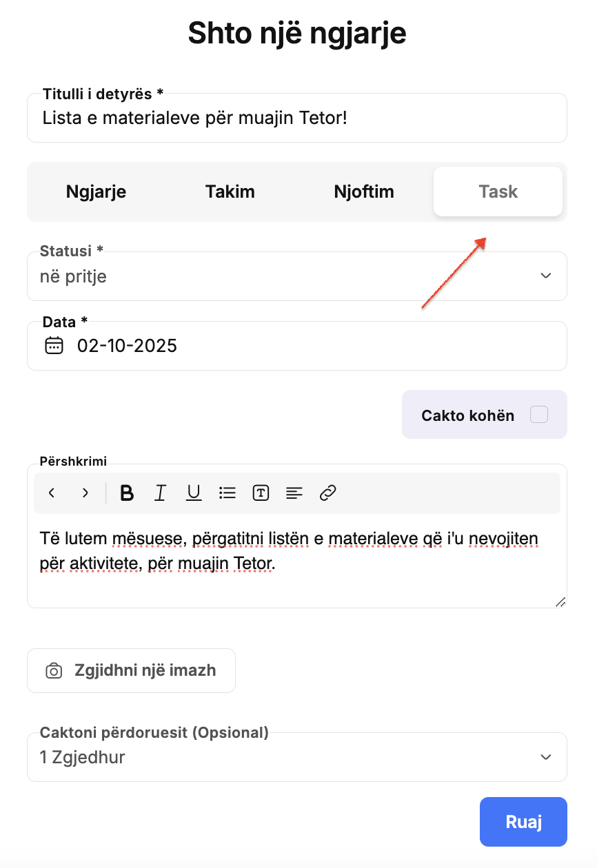The height and width of the screenshot is (868, 597).
Task: Click the calendar icon in Data field
Action: click(54, 345)
